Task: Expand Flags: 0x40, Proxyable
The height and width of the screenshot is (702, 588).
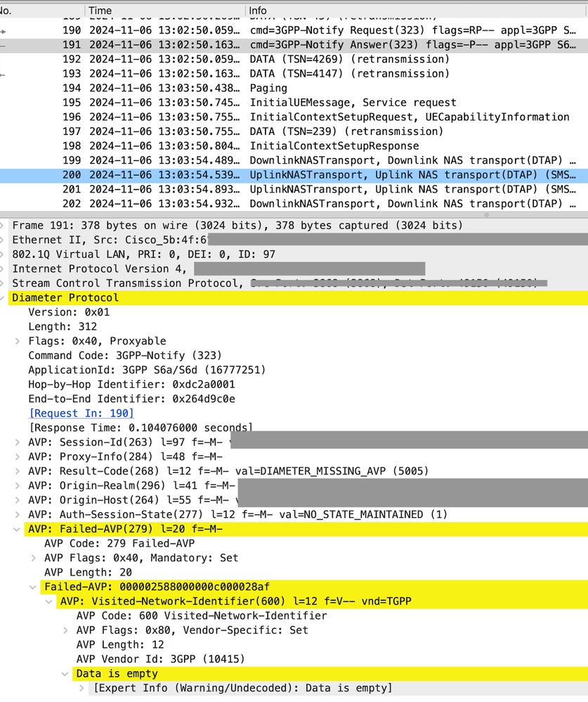Action: pyautogui.click(x=18, y=341)
